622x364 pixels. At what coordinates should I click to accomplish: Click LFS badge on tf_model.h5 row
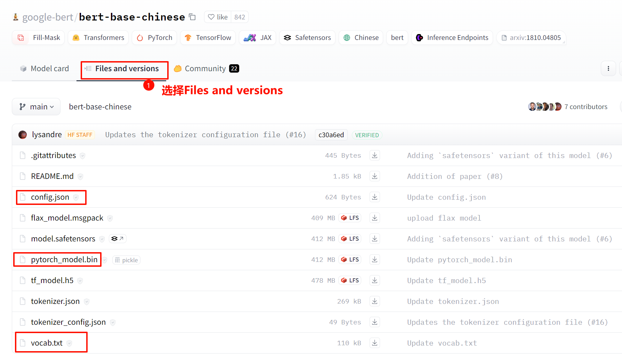350,280
